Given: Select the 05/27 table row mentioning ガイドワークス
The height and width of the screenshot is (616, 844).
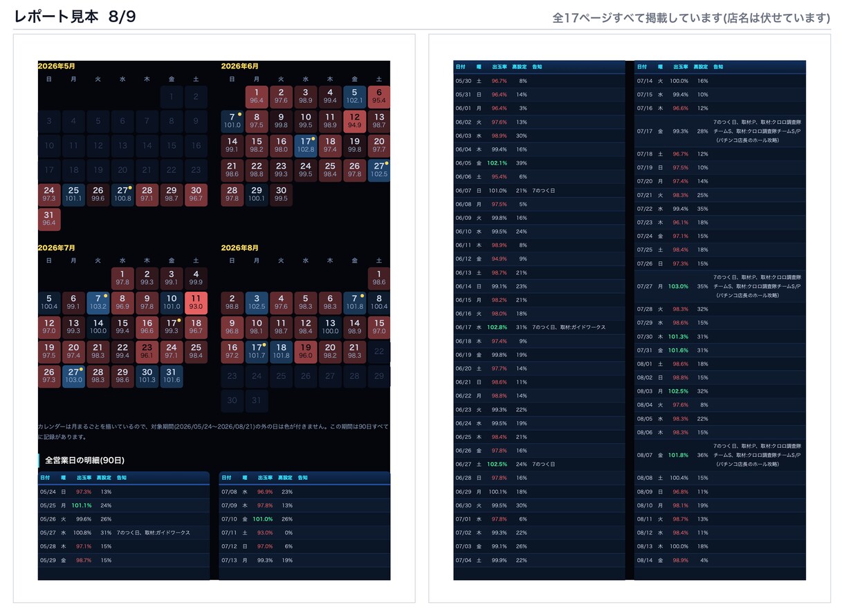Looking at the screenshot, I should coord(124,532).
